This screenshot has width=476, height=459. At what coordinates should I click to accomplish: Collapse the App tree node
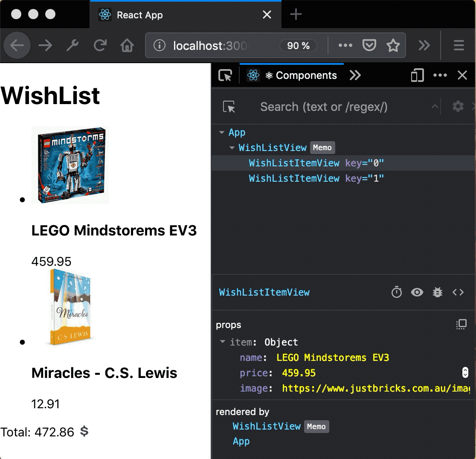pos(222,132)
